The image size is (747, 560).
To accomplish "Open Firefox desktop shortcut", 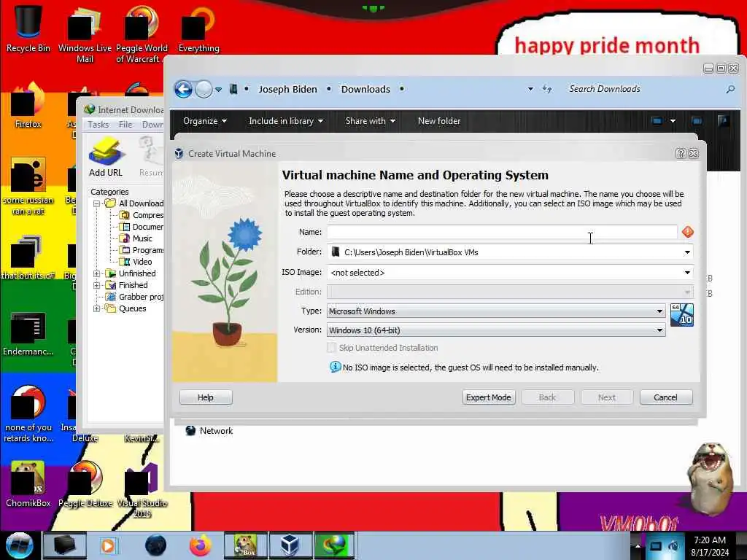I will (x=28, y=106).
